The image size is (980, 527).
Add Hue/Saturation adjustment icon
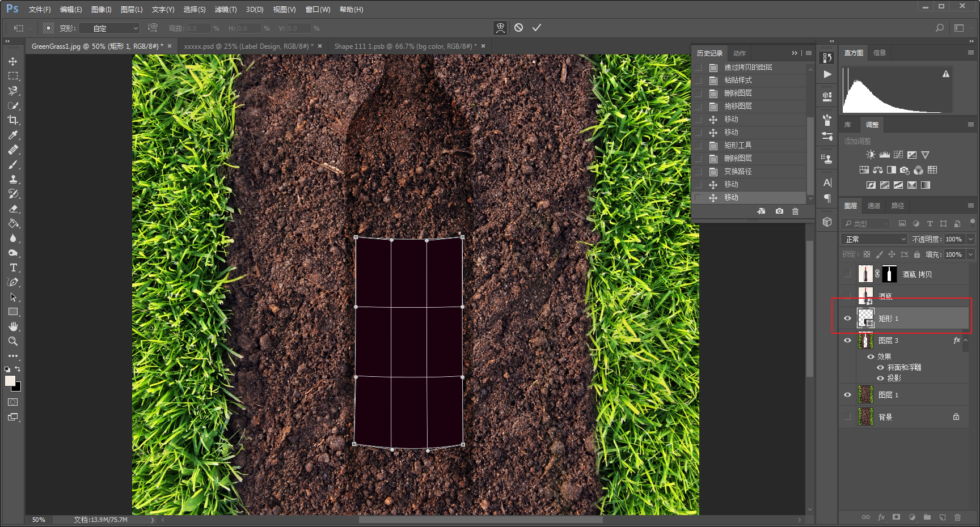[x=864, y=170]
